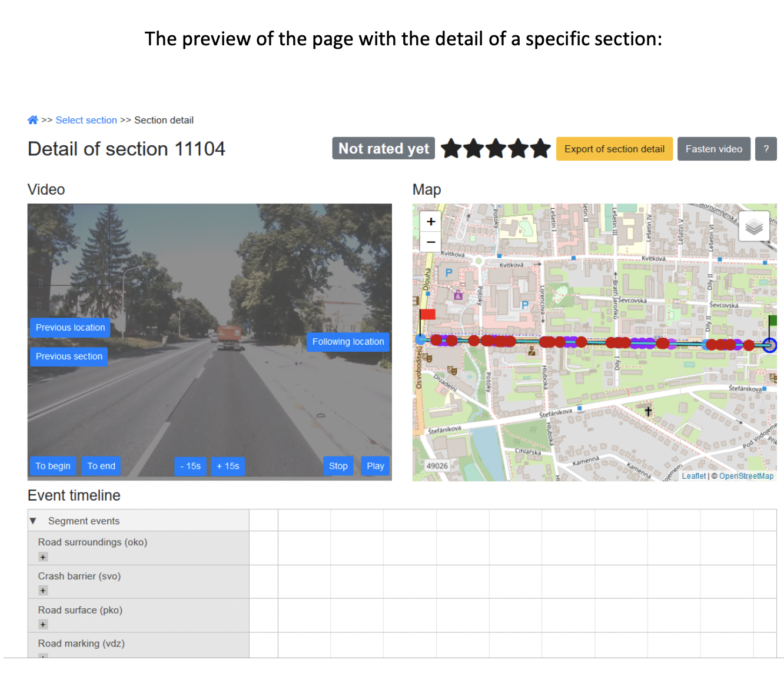Open the OpenStreetMap attribution link
Screen dimensions: 784x687
pyautogui.click(x=746, y=476)
